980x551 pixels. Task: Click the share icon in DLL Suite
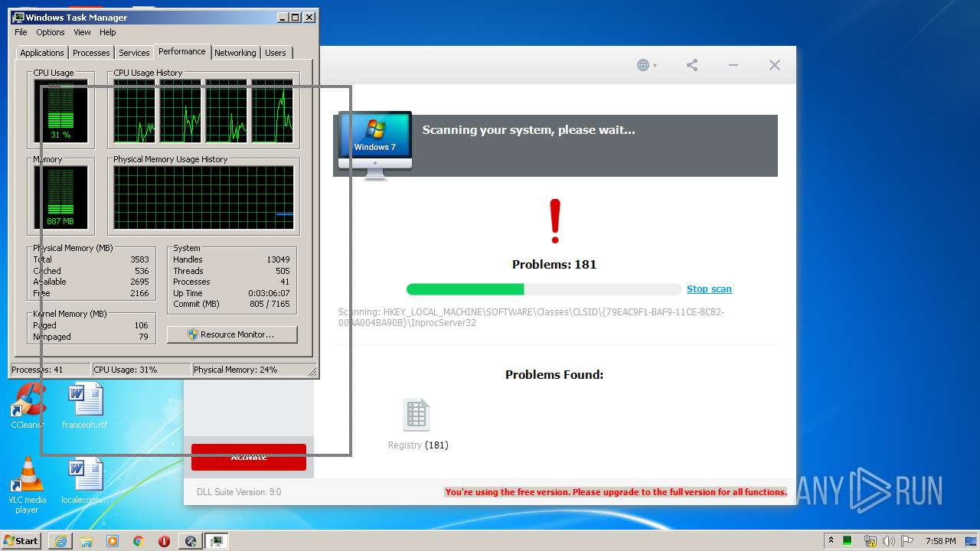click(692, 66)
